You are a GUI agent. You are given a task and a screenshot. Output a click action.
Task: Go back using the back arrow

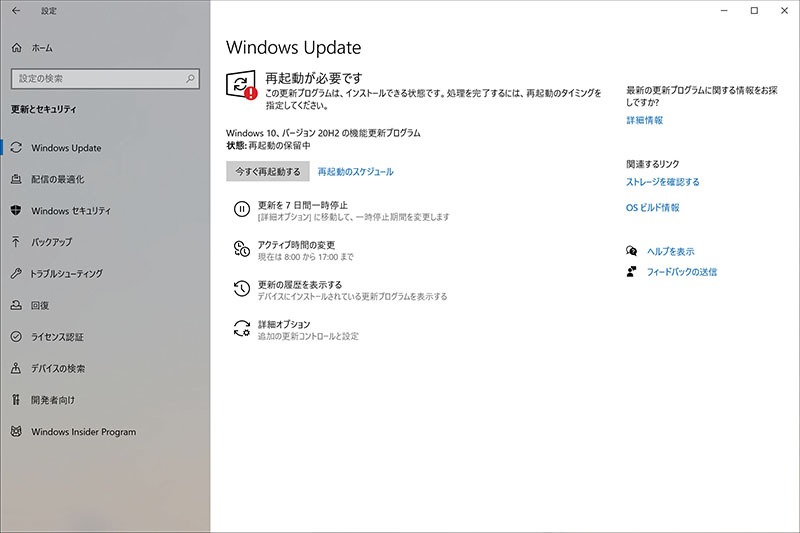(16, 11)
